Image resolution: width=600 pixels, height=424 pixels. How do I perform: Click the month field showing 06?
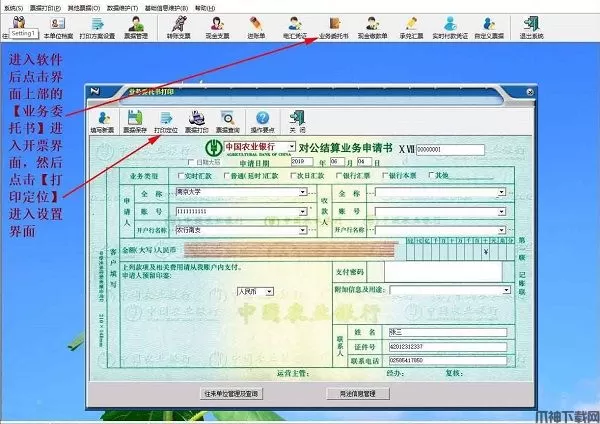point(337,161)
